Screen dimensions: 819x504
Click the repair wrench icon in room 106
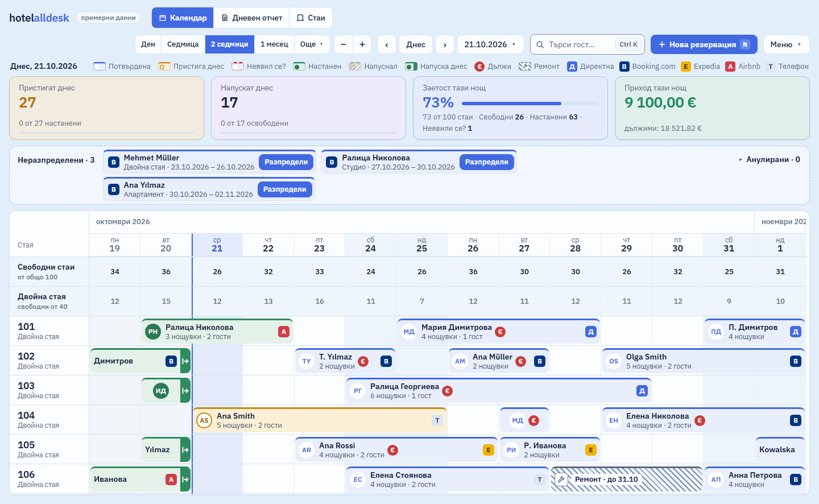561,480
